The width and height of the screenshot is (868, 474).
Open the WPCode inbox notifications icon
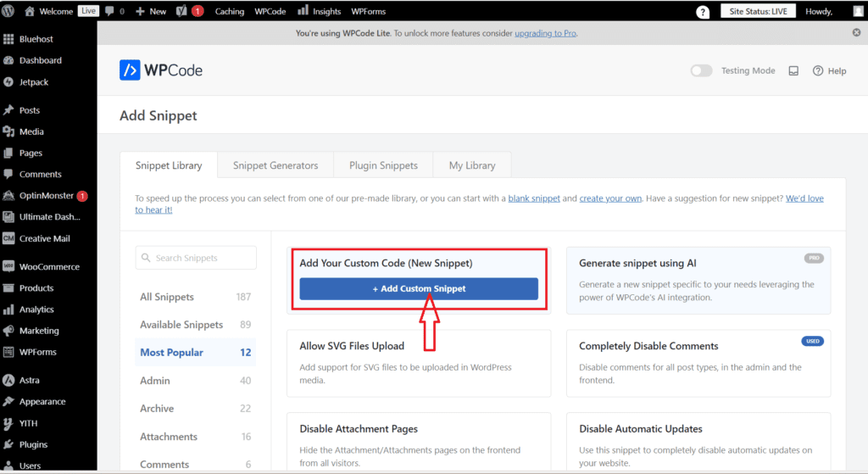[x=793, y=71]
